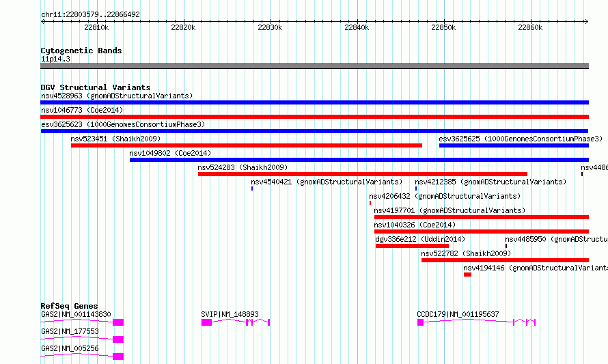The image size is (608, 364).
Task: Open the dgv336e212 (Uddin2014) label
Action: pyautogui.click(x=420, y=239)
